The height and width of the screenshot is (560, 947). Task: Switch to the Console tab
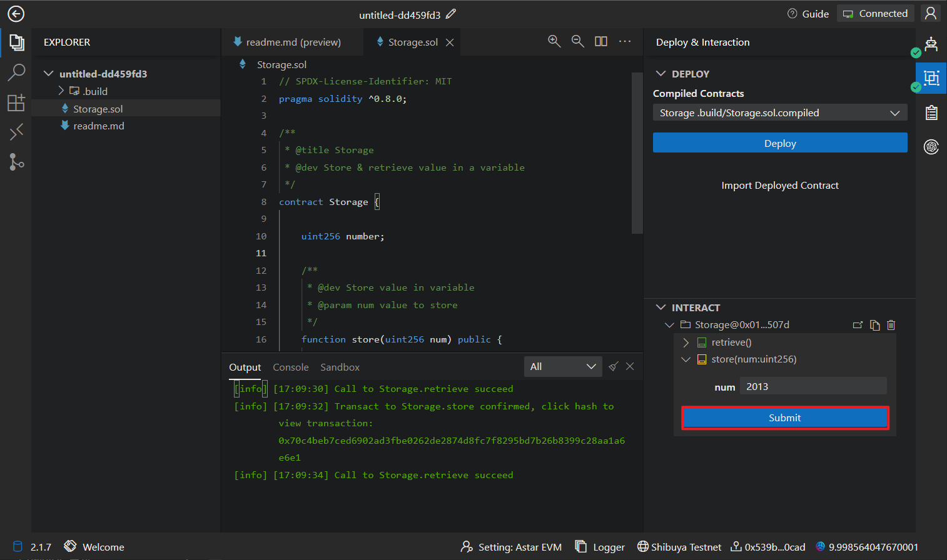(x=290, y=367)
